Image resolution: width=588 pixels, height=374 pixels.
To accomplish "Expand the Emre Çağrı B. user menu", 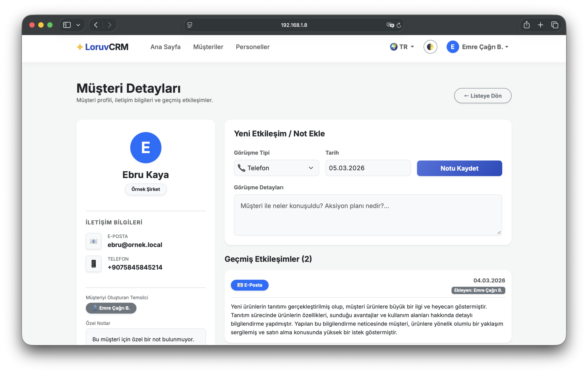I will 478,47.
